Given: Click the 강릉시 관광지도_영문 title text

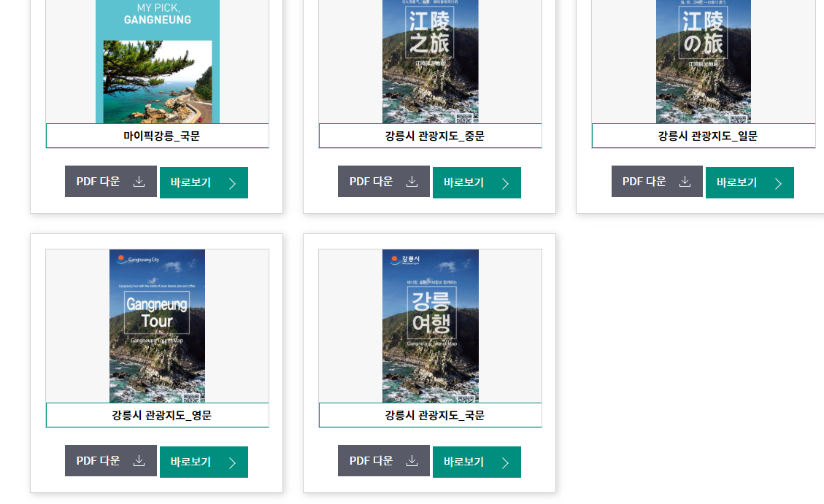Looking at the screenshot, I should [x=161, y=415].
